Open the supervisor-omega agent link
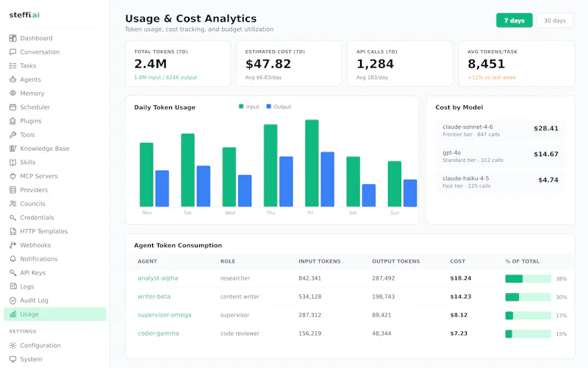Image resolution: width=588 pixels, height=368 pixels. tap(164, 315)
